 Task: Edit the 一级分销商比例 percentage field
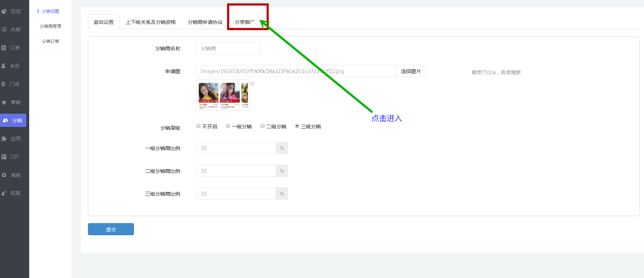click(x=236, y=148)
